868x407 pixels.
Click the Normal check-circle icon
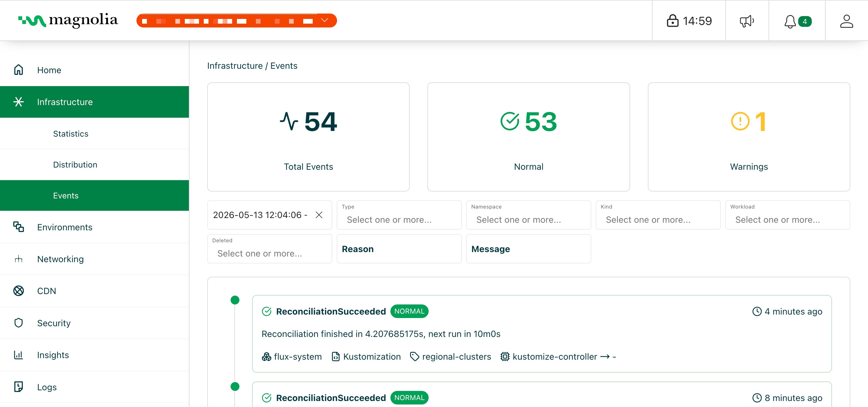(509, 121)
